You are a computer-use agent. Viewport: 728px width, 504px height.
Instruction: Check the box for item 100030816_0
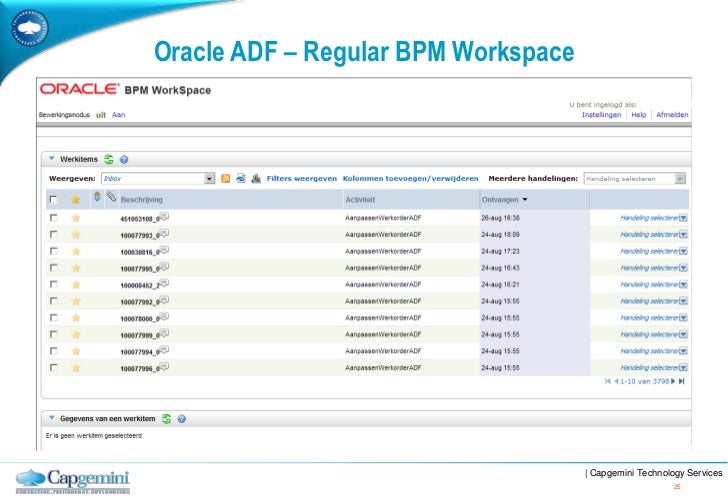54,251
